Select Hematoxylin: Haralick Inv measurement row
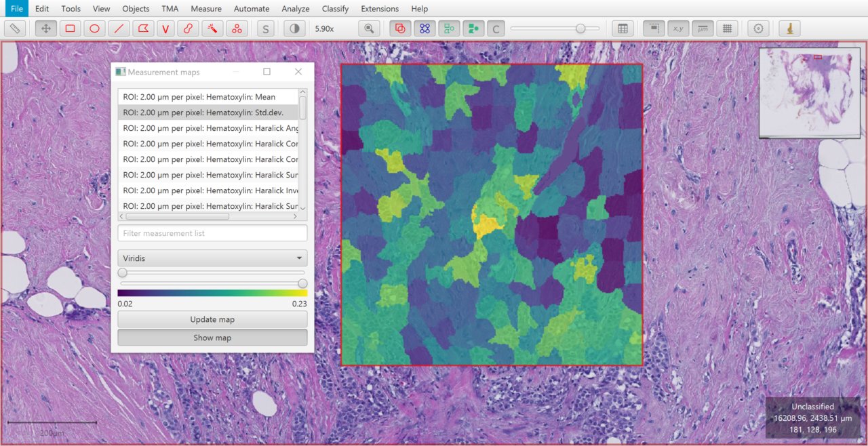 (x=208, y=190)
